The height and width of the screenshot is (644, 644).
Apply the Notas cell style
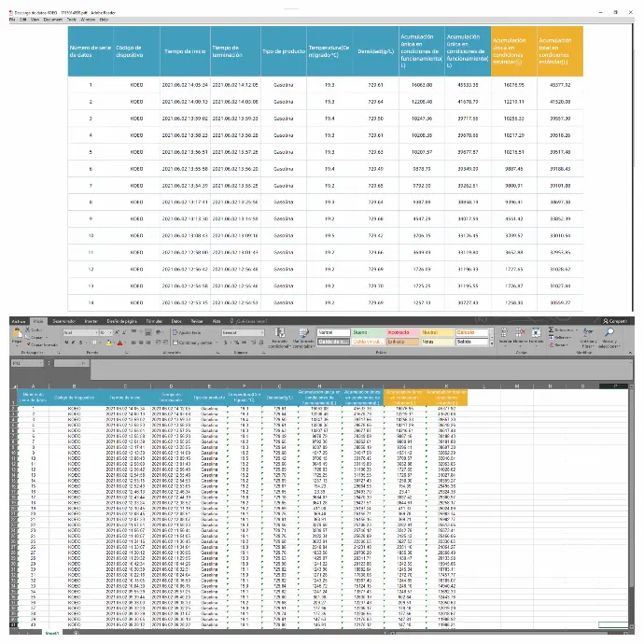coord(437,342)
